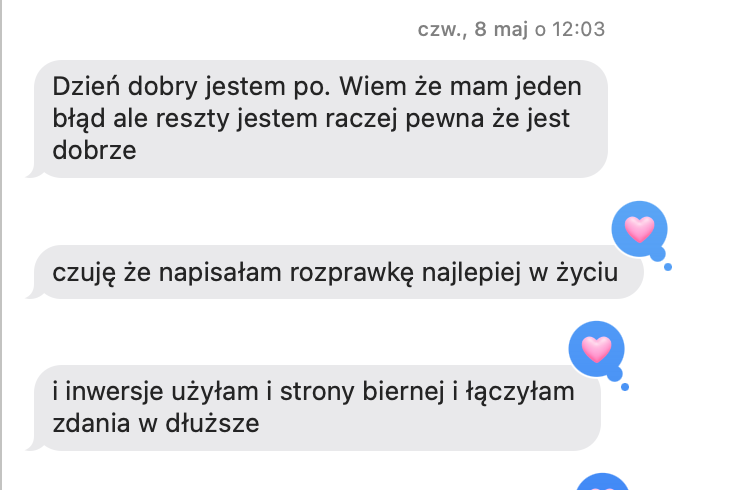Select the "i inwersje użyłam" message bubble
Image resolution: width=736 pixels, height=490 pixels.
(x=317, y=408)
